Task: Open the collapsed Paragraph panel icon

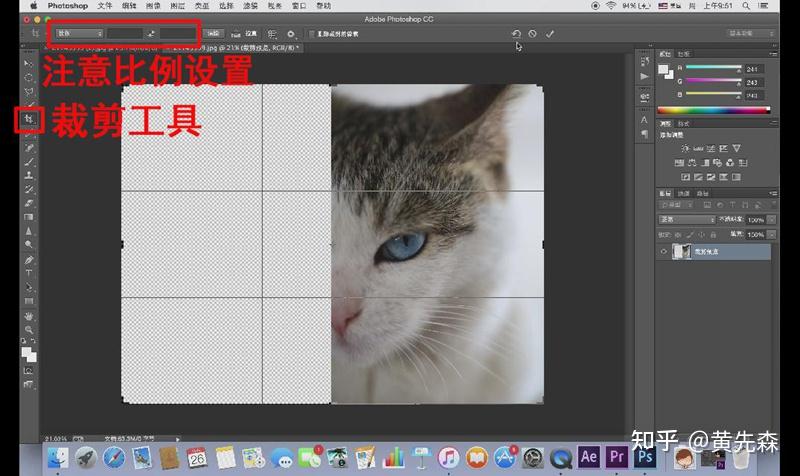Action: coord(644,134)
